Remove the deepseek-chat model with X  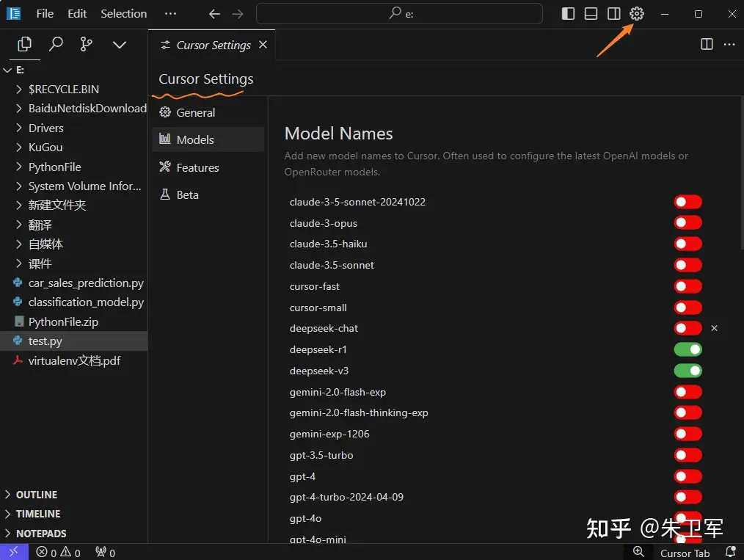[x=714, y=328]
